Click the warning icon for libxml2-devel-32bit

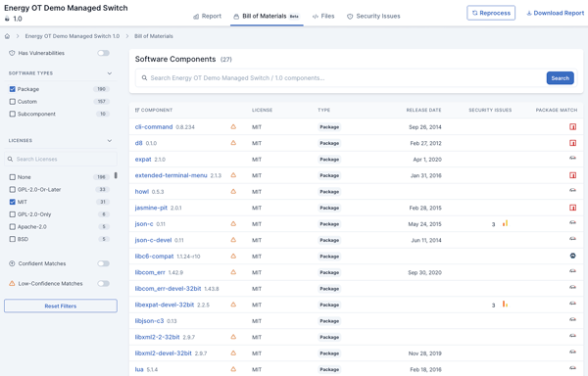[233, 353]
